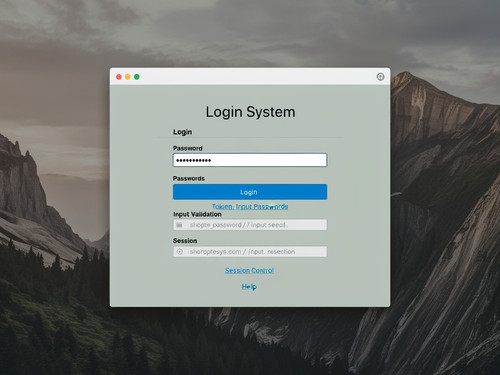Screen dimensions: 500x375
Task: Click the circular icon in the title bar corner
Action: tap(380, 77)
